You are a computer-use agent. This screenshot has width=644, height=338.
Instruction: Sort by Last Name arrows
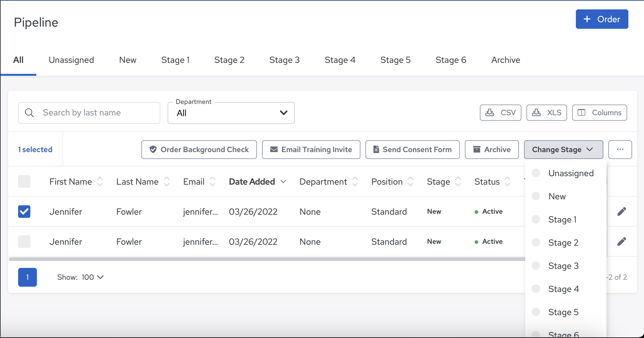167,182
